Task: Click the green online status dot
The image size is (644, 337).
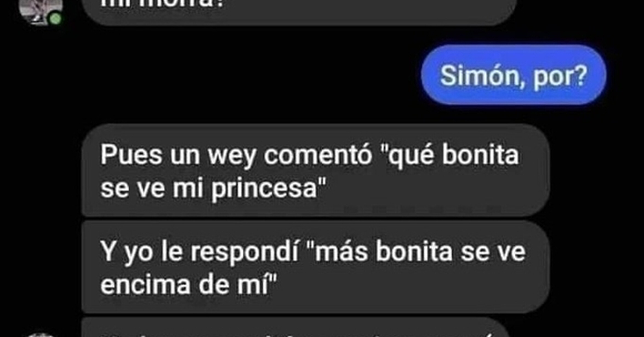Action: click(56, 19)
